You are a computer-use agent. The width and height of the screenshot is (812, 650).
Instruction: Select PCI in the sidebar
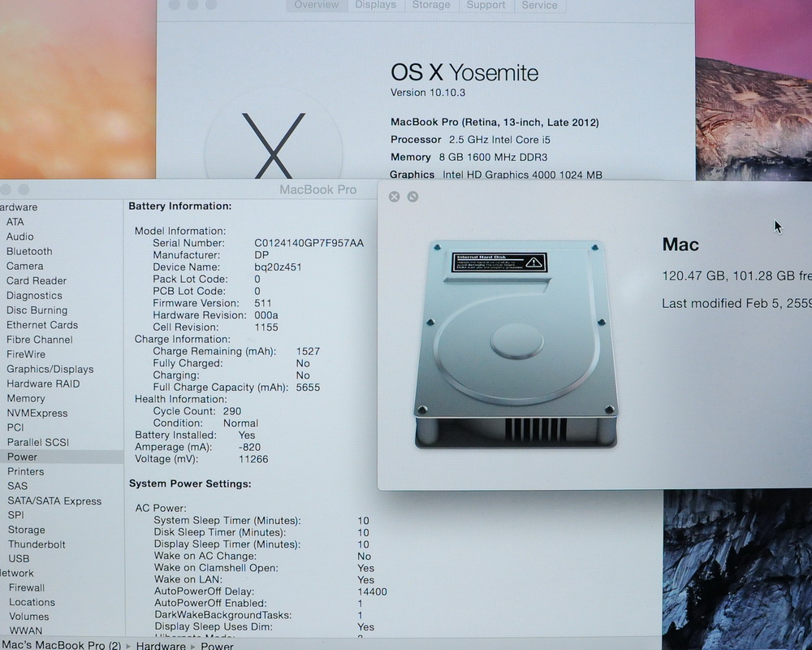pyautogui.click(x=15, y=427)
